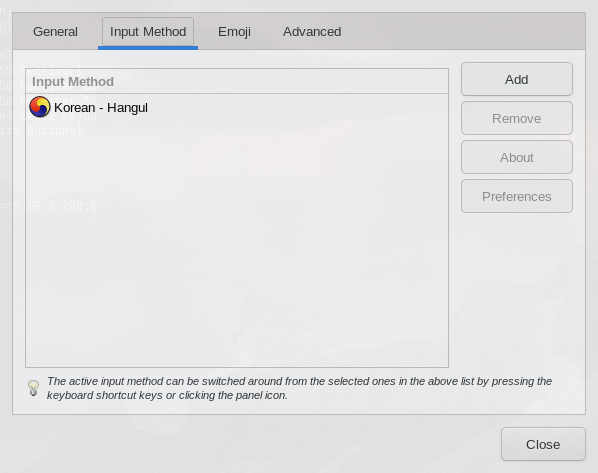The height and width of the screenshot is (473, 598).
Task: Click the Korean taegeuk flag icon
Action: click(x=40, y=107)
